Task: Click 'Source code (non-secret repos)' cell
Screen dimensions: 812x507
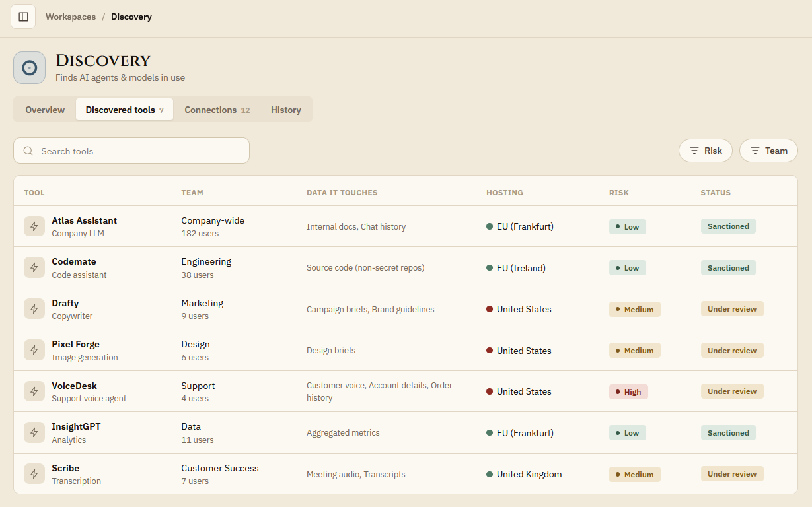Action: (365, 268)
